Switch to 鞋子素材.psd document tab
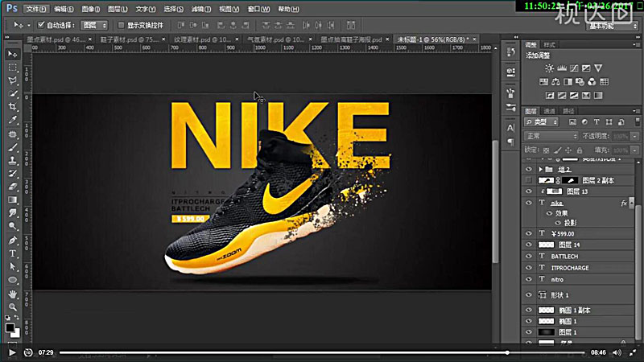Screen dimensions: 644x362 129,39
